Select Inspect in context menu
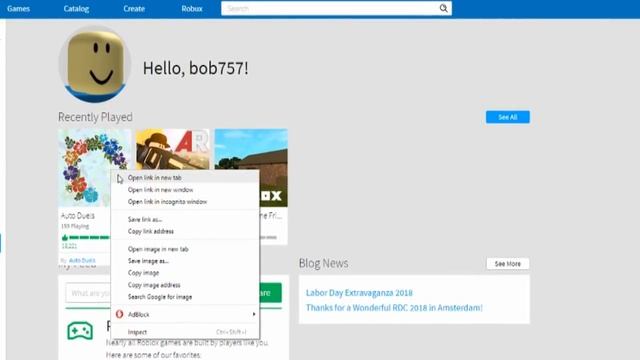 click(x=185, y=332)
